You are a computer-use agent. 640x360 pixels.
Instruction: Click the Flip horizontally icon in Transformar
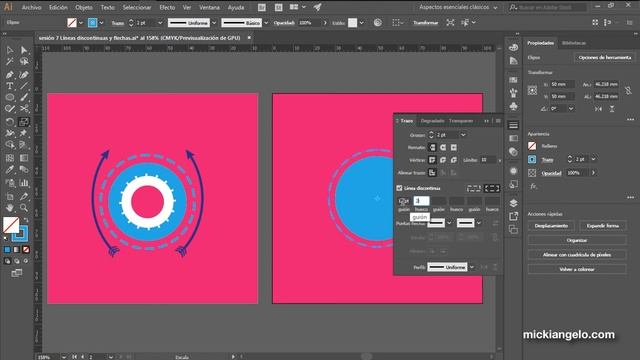[598, 109]
